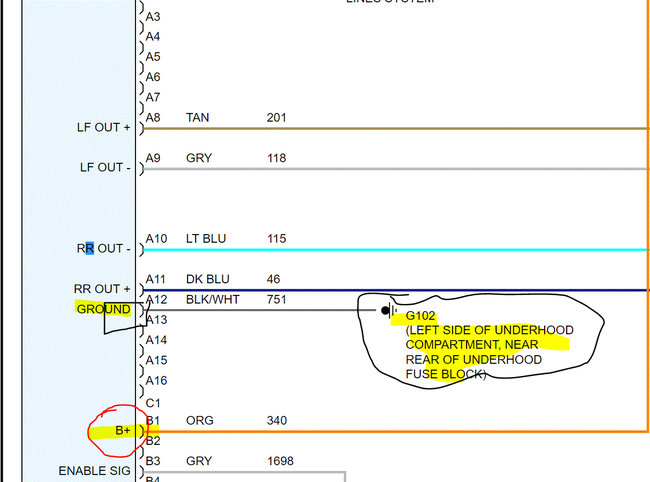Viewport: 650px width, 482px height.
Task: Select the A14 pin label
Action: [156, 340]
